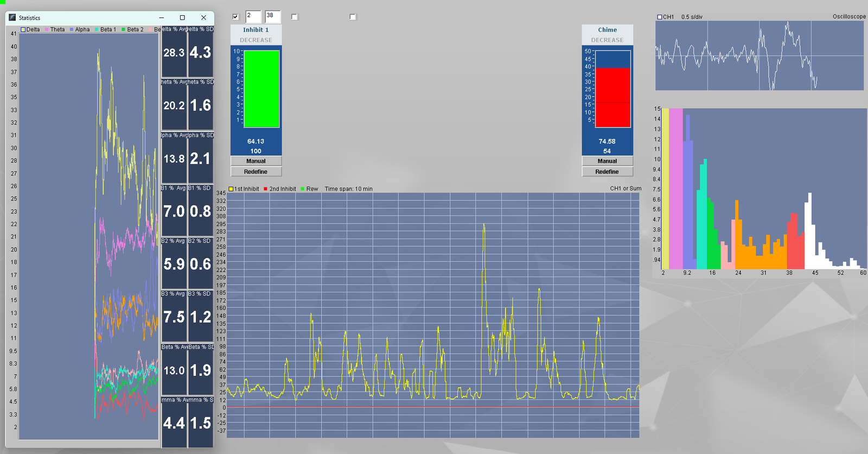Click the 74.58 value in Chime

point(607,141)
